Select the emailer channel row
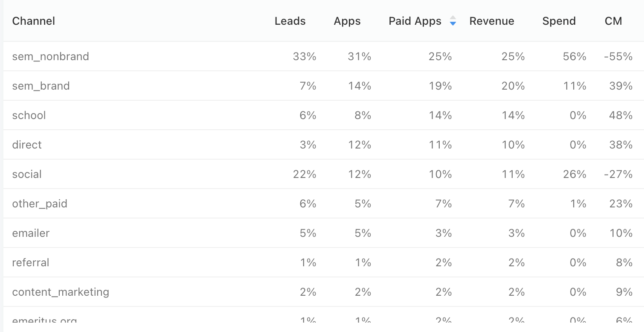644x332 pixels. coord(324,233)
